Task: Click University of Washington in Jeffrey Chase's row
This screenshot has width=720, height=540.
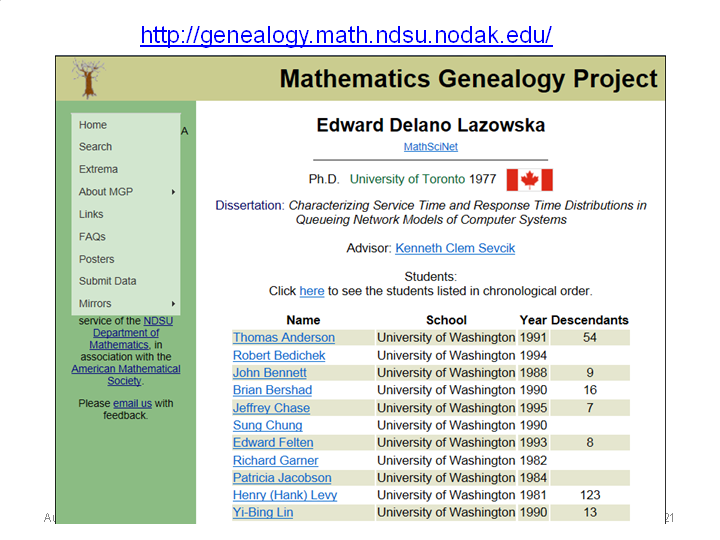Action: point(446,408)
